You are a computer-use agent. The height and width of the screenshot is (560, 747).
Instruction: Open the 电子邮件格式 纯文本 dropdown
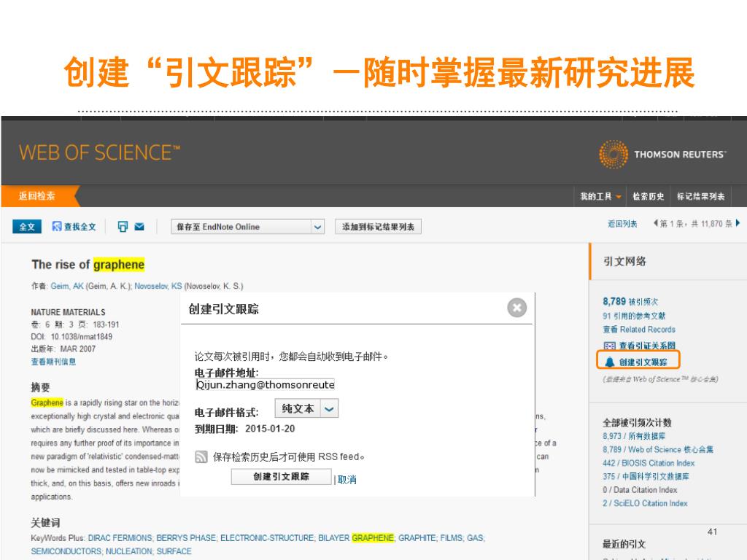coord(307,408)
